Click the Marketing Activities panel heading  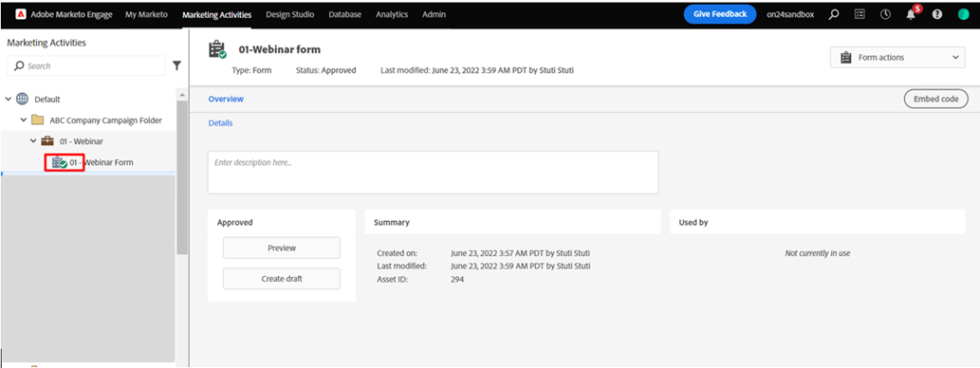(x=46, y=43)
